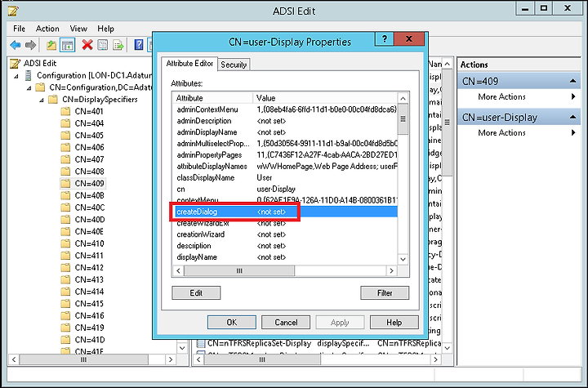Toggle the Show/Hide Console Tree icon

pos(68,46)
